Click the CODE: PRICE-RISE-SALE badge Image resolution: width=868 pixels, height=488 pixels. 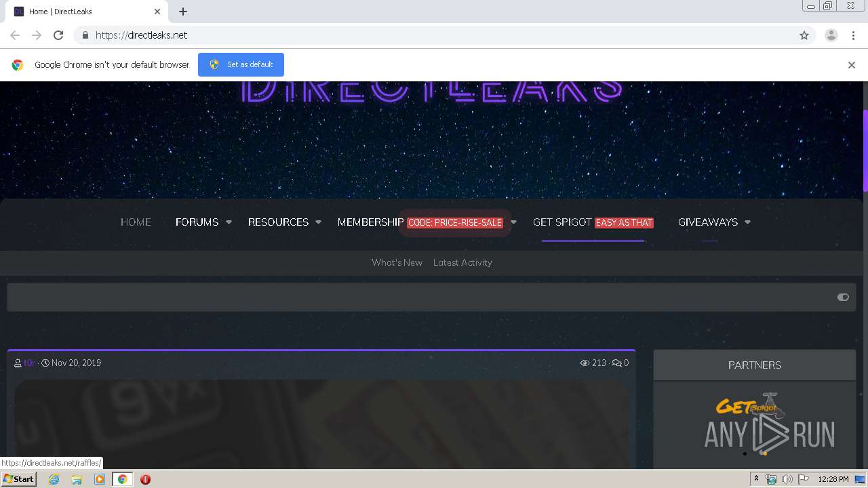455,222
